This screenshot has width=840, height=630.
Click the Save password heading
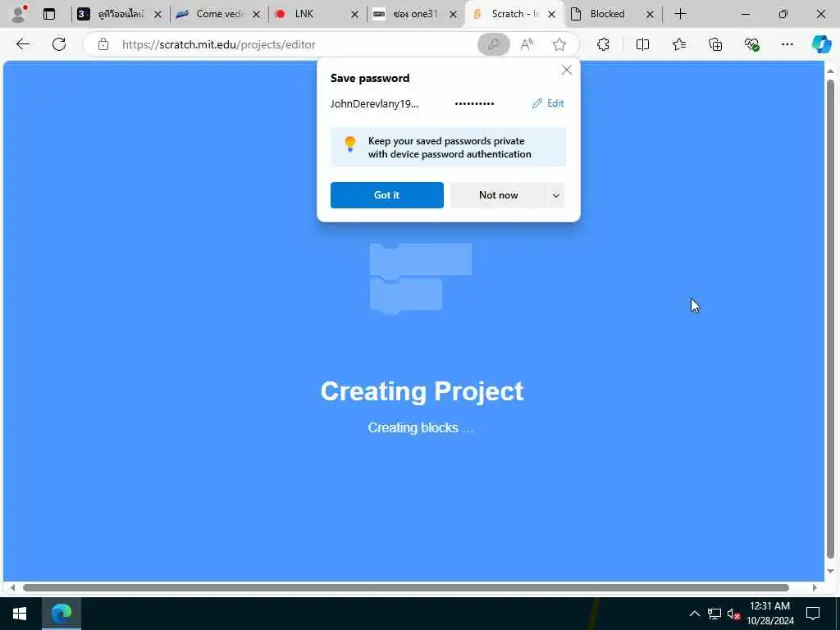370,78
